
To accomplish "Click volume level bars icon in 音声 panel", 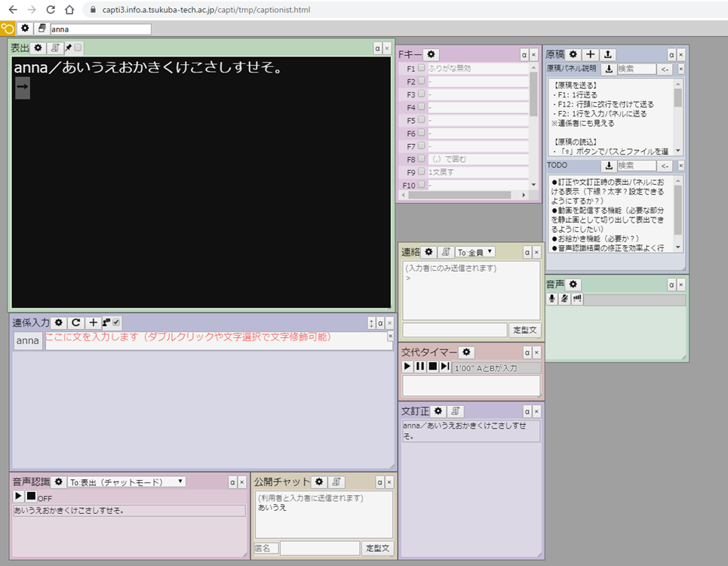I will [x=577, y=299].
